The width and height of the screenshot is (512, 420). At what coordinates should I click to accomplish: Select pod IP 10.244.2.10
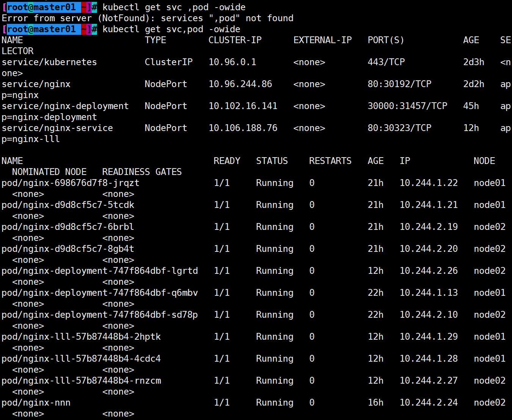pyautogui.click(x=429, y=315)
